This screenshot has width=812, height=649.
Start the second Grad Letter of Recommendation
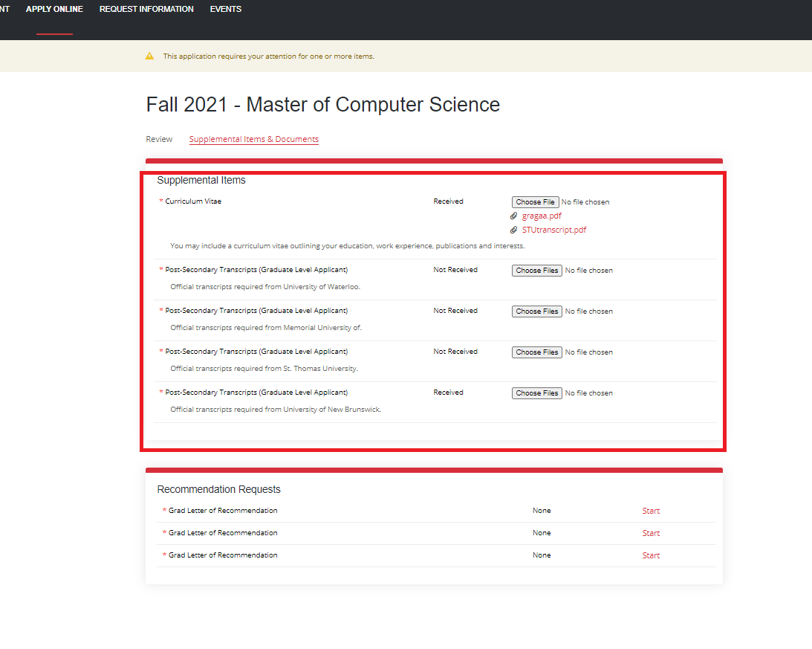point(651,533)
